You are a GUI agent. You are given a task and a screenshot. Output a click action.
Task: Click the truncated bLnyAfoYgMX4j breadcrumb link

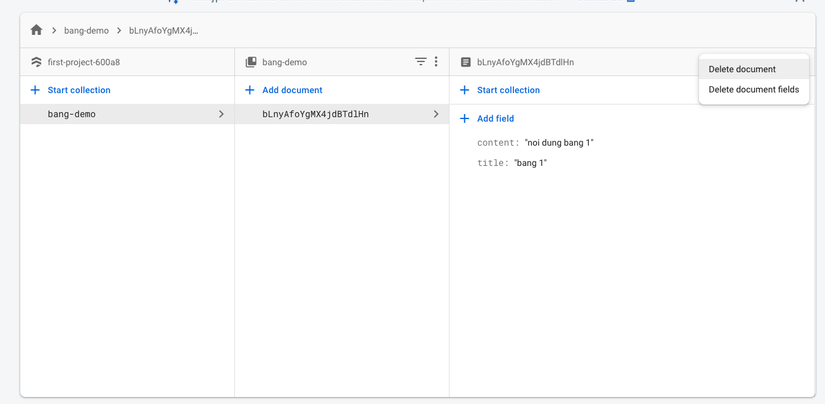click(x=163, y=31)
